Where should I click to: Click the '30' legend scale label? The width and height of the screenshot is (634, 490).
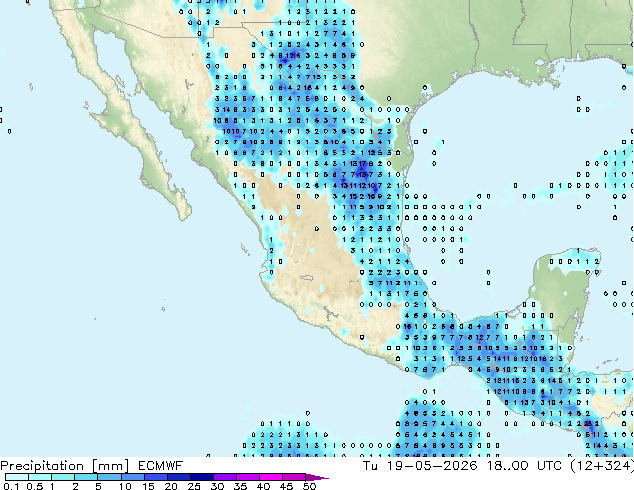pyautogui.click(x=217, y=486)
